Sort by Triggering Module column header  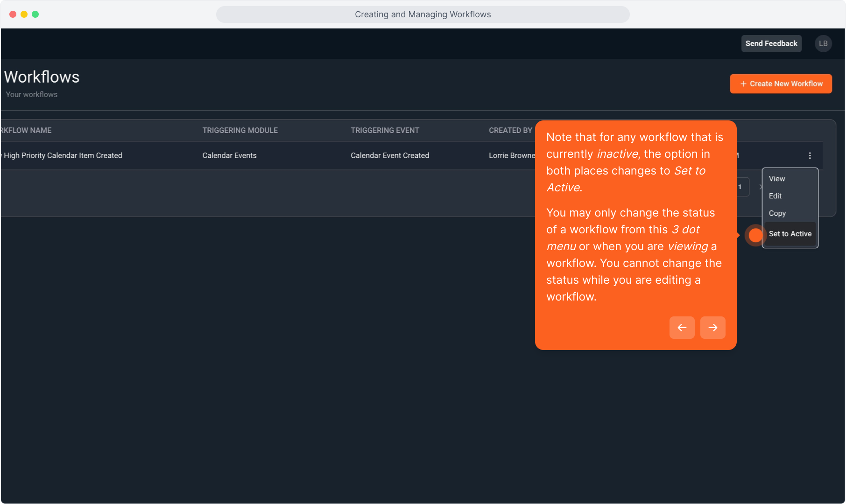pyautogui.click(x=240, y=131)
